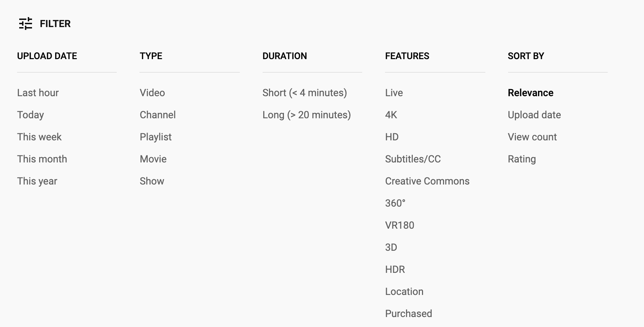Limit results to This week
The image size is (644, 327).
[39, 137]
